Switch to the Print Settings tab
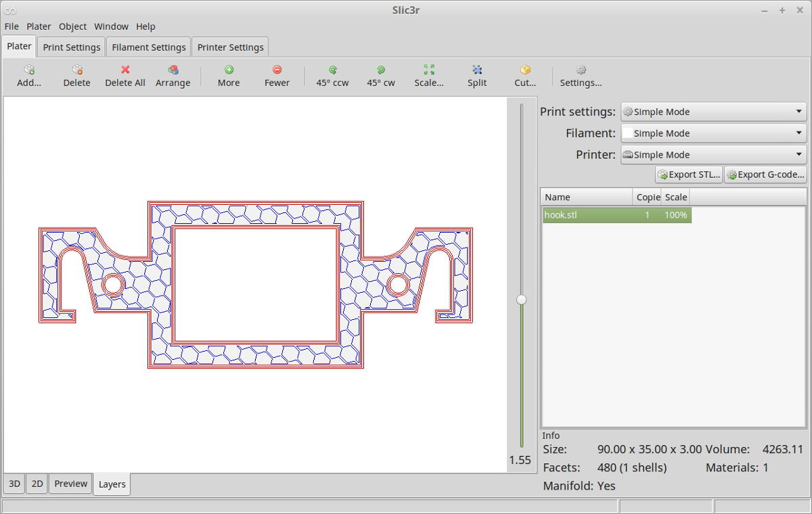 (x=72, y=47)
